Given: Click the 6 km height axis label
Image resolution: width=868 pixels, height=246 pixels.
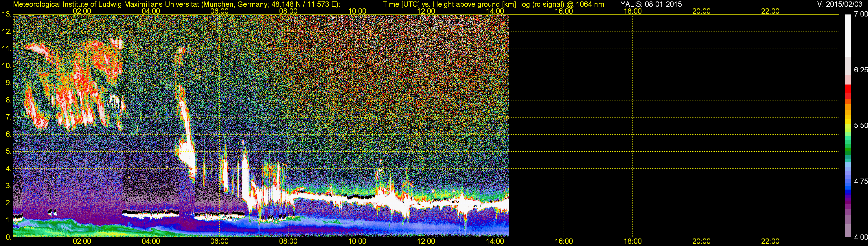Looking at the screenshot, I should pos(8,135).
